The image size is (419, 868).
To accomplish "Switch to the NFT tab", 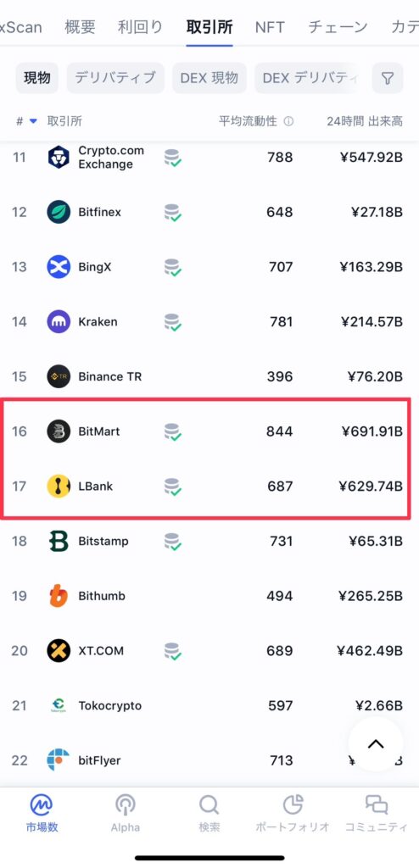I will point(270,26).
